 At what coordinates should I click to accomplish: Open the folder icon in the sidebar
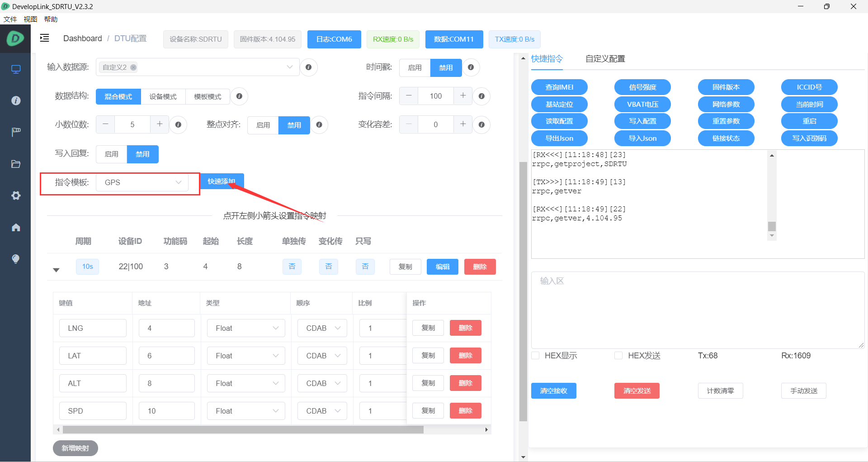[x=16, y=164]
